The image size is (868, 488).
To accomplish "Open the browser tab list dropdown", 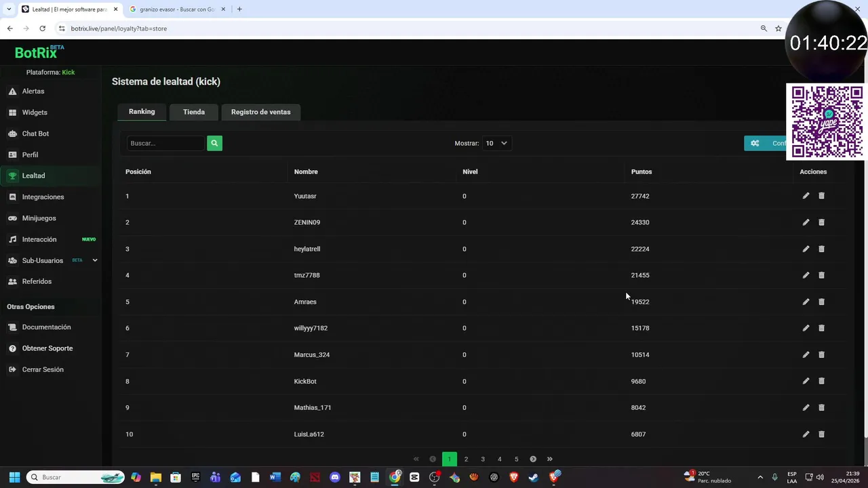I will tap(8, 9).
